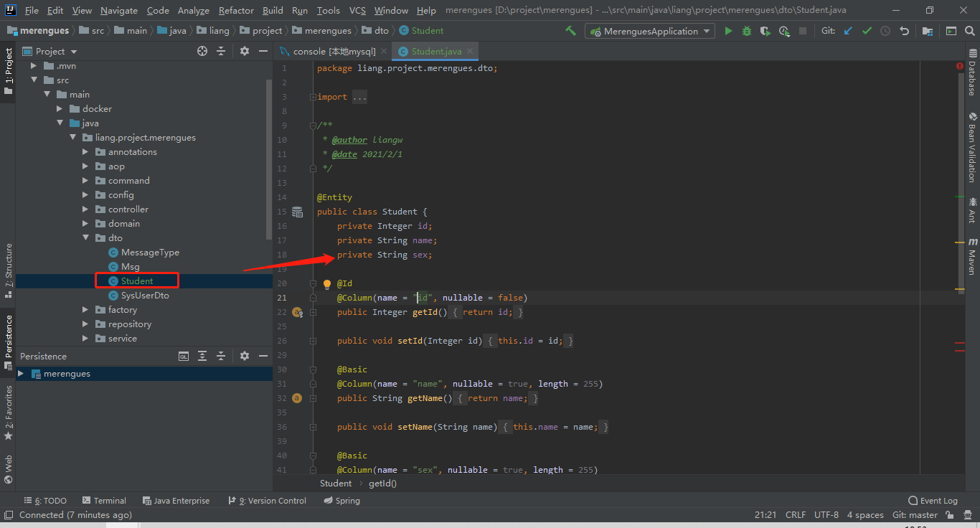Close the Student.java editor tab
The height and width of the screenshot is (528, 980).
(x=471, y=51)
